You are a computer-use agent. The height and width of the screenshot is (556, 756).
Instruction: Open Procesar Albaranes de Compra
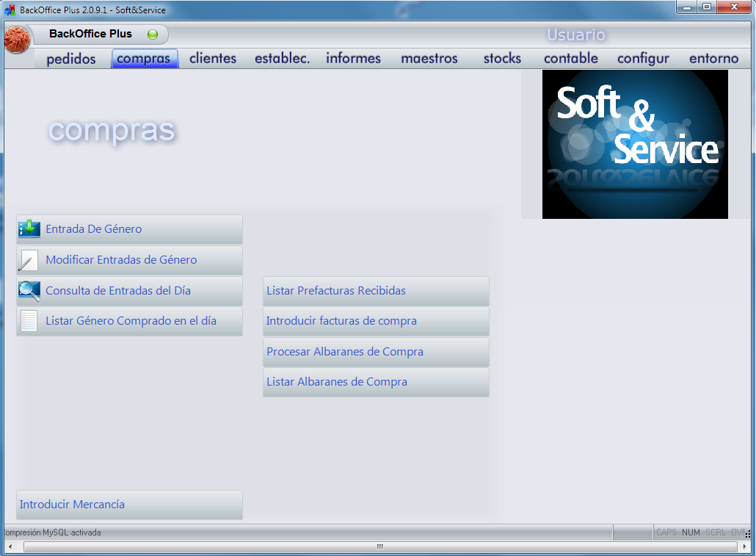pos(376,352)
